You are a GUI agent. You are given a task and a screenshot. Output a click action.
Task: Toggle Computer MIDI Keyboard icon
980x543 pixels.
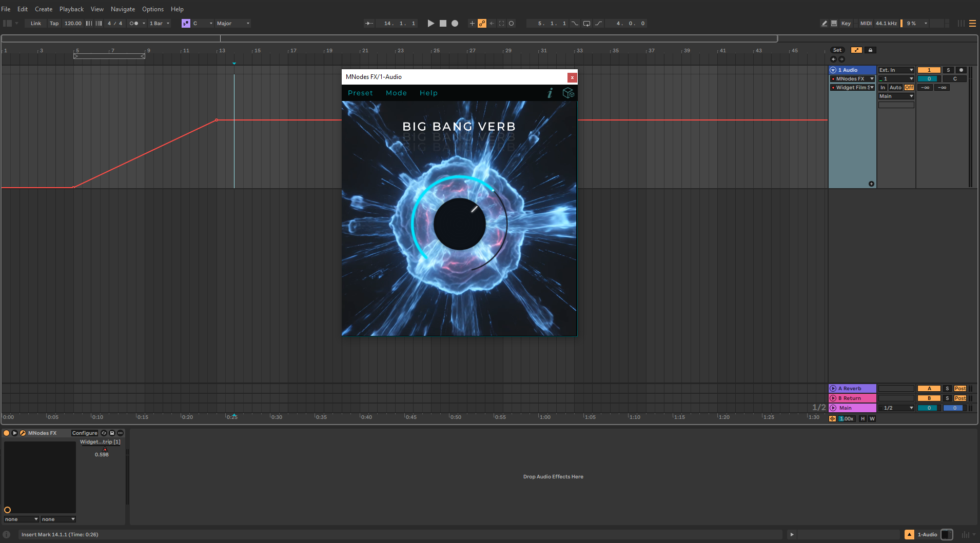tap(834, 24)
